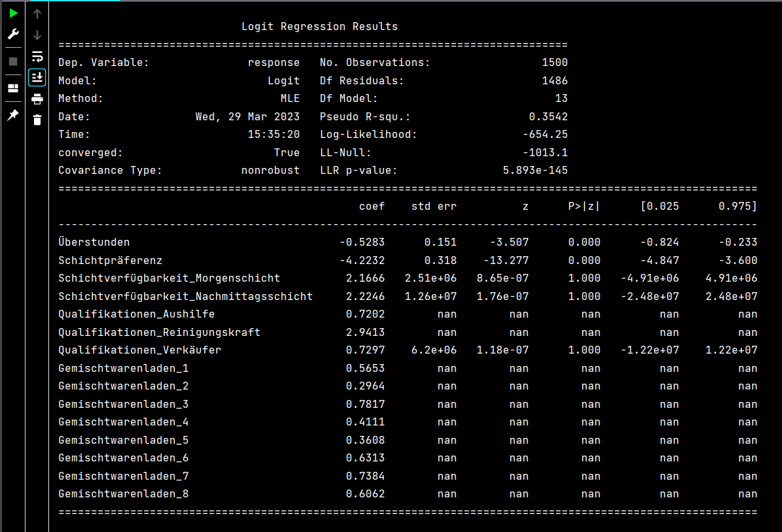782x532 pixels.
Task: Clear all output with trash icon
Action: point(37,120)
